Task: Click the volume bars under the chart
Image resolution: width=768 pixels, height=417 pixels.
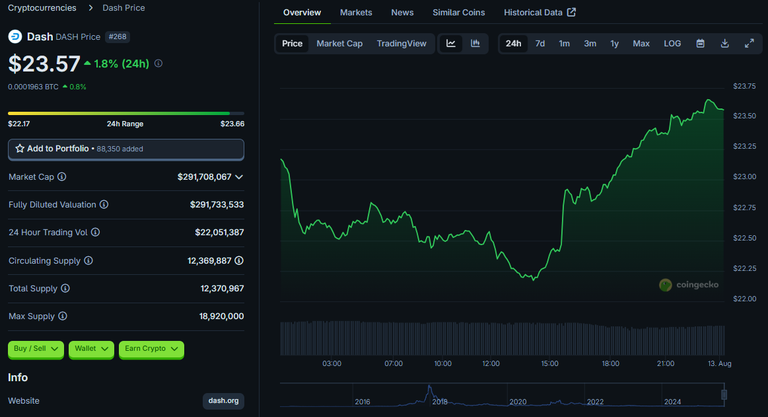Action: [502, 338]
